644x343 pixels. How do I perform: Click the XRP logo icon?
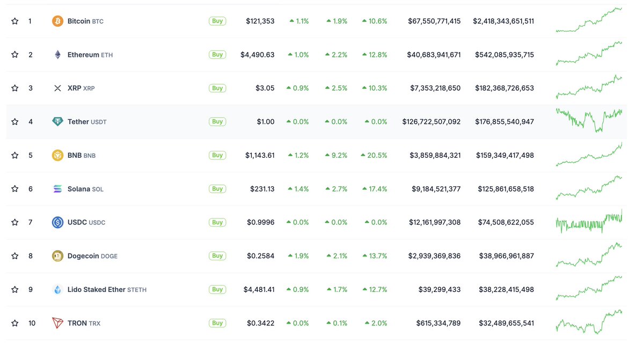click(x=57, y=88)
